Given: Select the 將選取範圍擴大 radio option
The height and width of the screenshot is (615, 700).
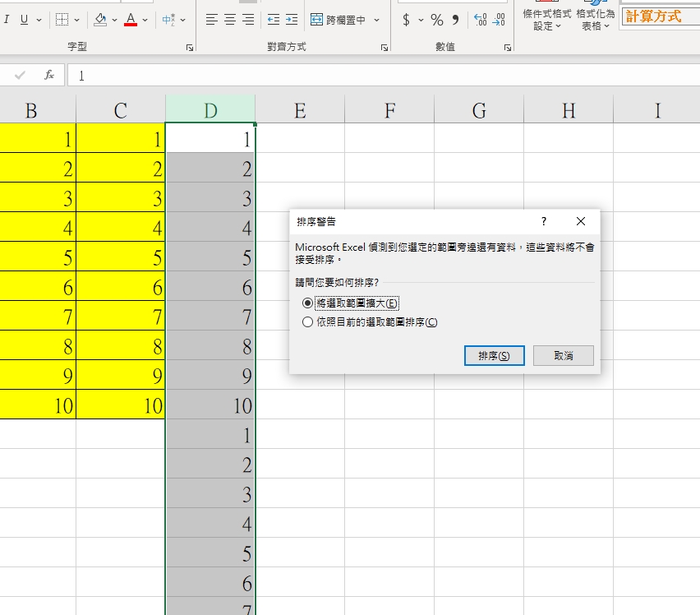Looking at the screenshot, I should click(308, 303).
